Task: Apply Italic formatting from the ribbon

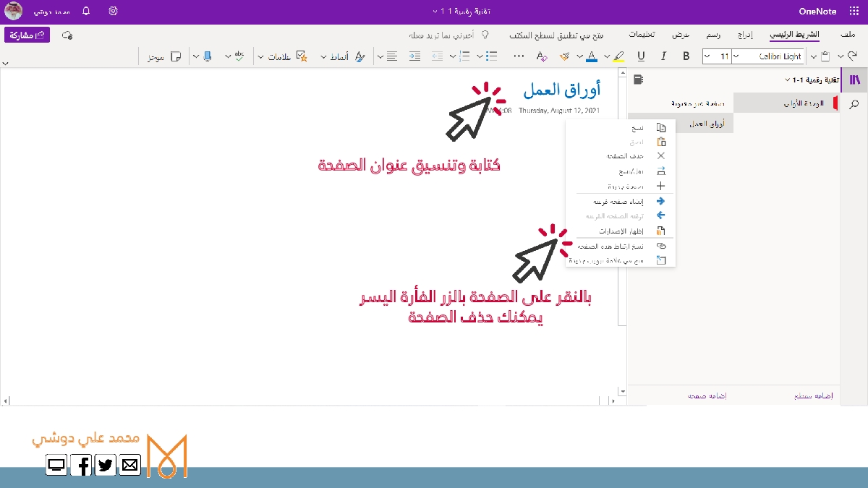Action: pyautogui.click(x=663, y=56)
